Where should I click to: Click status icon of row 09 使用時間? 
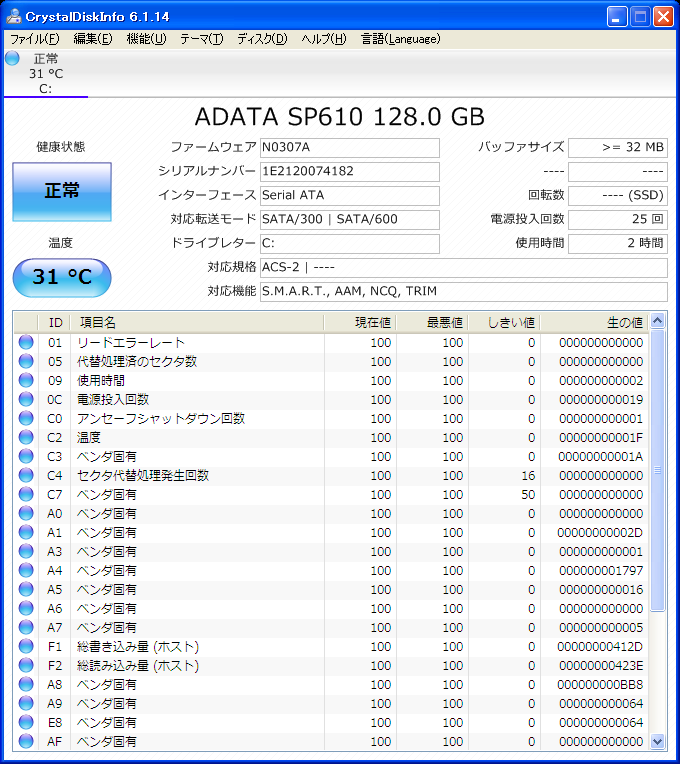coord(26,380)
